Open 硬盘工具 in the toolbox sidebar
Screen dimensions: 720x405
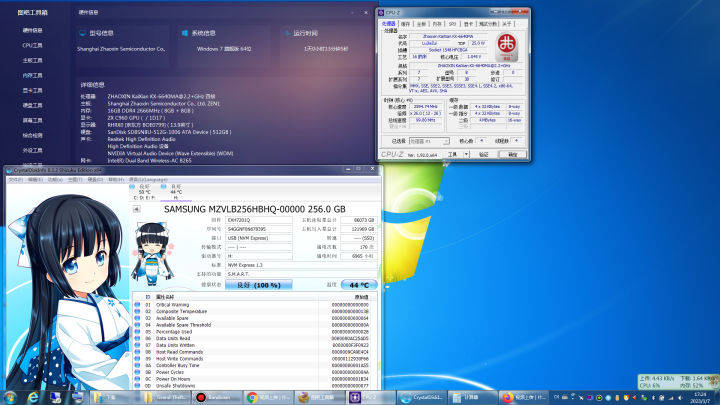[x=33, y=105]
